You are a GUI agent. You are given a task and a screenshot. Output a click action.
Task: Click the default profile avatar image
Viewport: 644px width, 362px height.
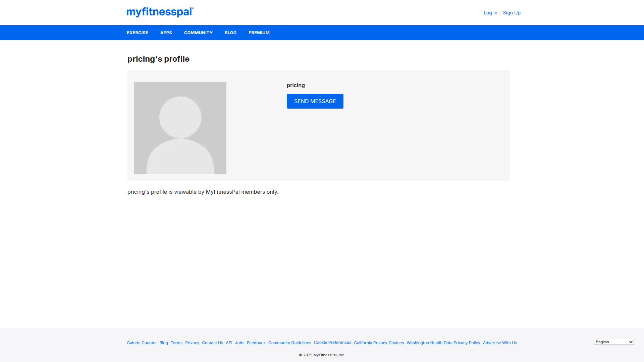point(180,128)
